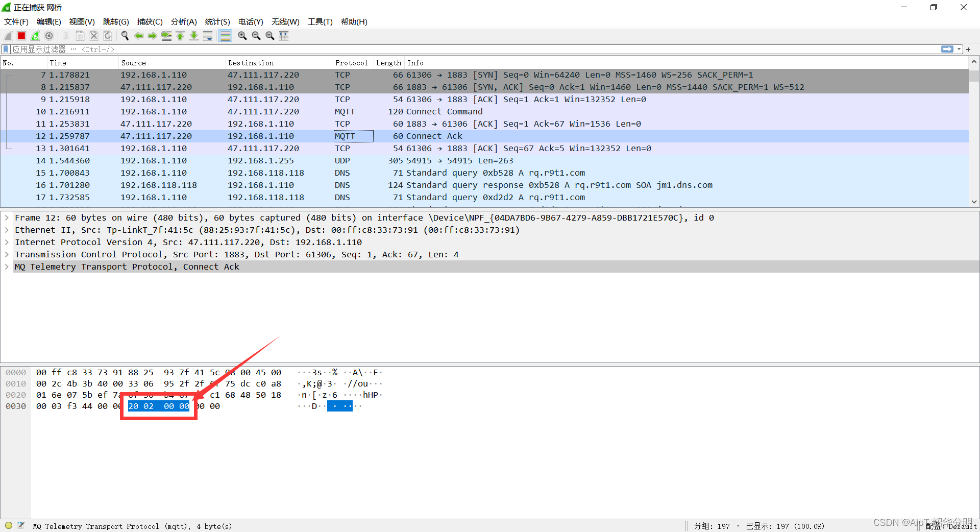Toggle packet list colorization

[x=225, y=36]
